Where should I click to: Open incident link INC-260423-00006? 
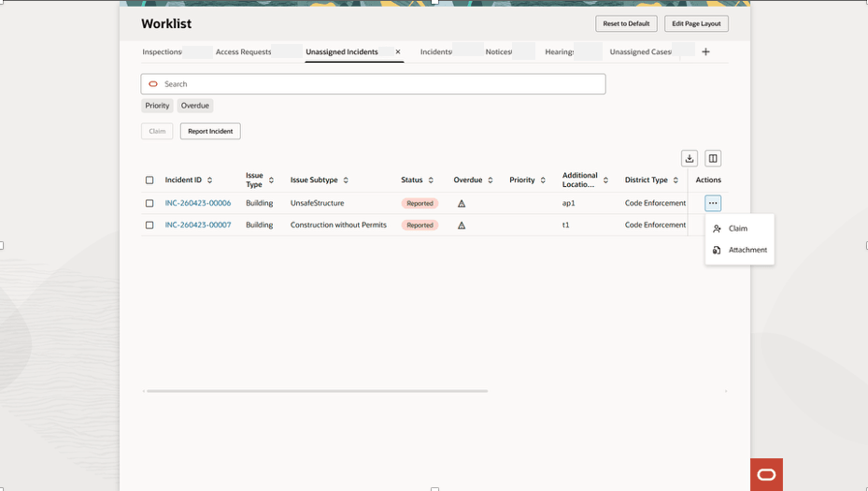click(x=198, y=203)
